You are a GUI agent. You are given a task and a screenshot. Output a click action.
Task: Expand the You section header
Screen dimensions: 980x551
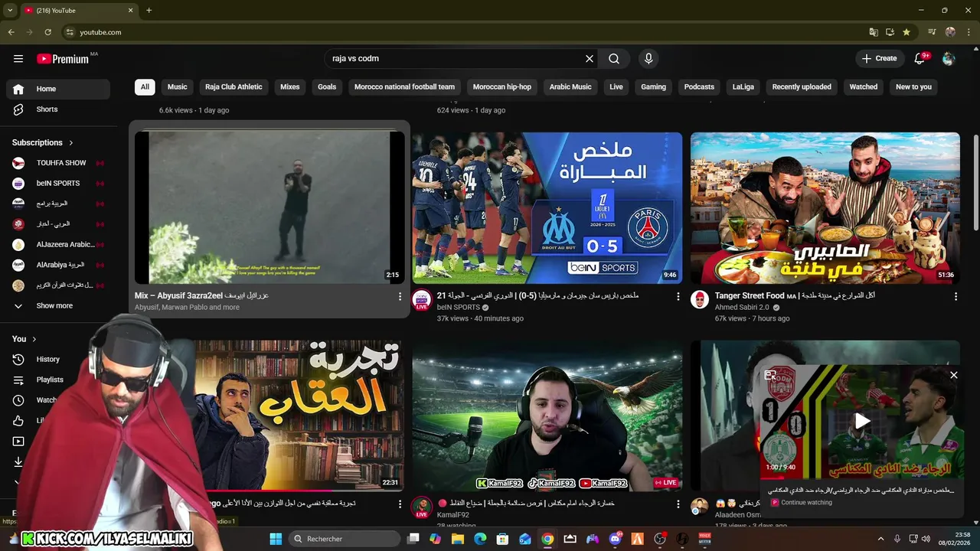click(24, 339)
